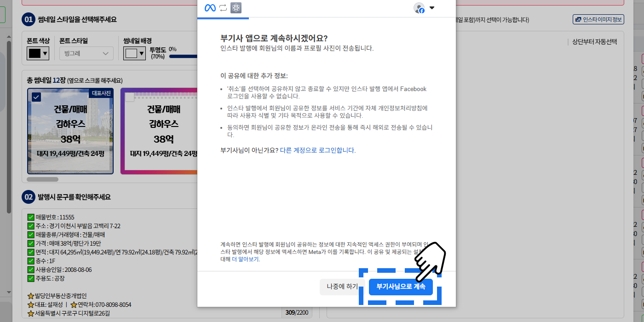Click the '대표사진' badge on first thumbnail
Screen dimensions: 644x322
pyautogui.click(x=101, y=93)
